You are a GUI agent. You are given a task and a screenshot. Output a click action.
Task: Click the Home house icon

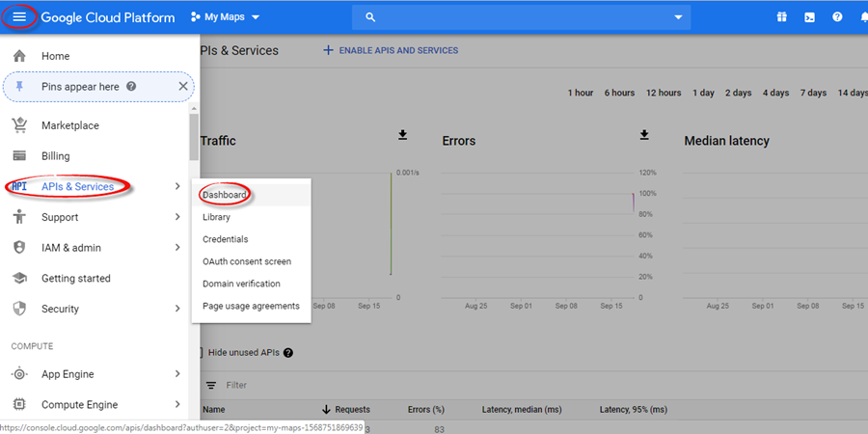click(x=19, y=56)
